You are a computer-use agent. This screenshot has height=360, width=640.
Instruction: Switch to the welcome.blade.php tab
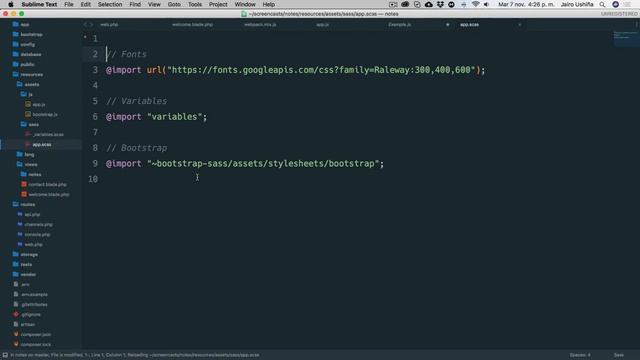click(x=192, y=24)
